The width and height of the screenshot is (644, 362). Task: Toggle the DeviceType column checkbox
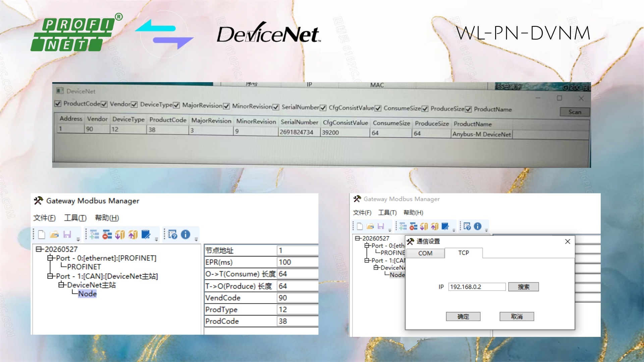click(x=135, y=105)
